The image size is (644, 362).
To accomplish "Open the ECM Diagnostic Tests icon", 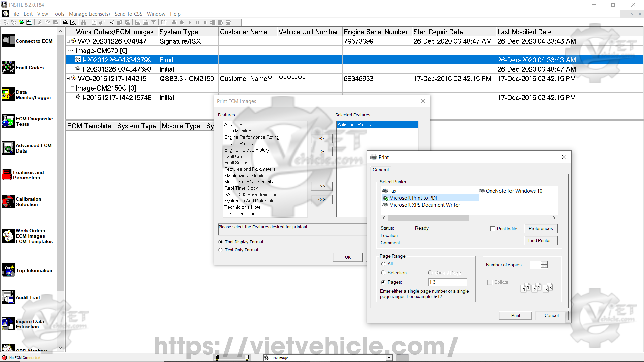I will coord(8,121).
